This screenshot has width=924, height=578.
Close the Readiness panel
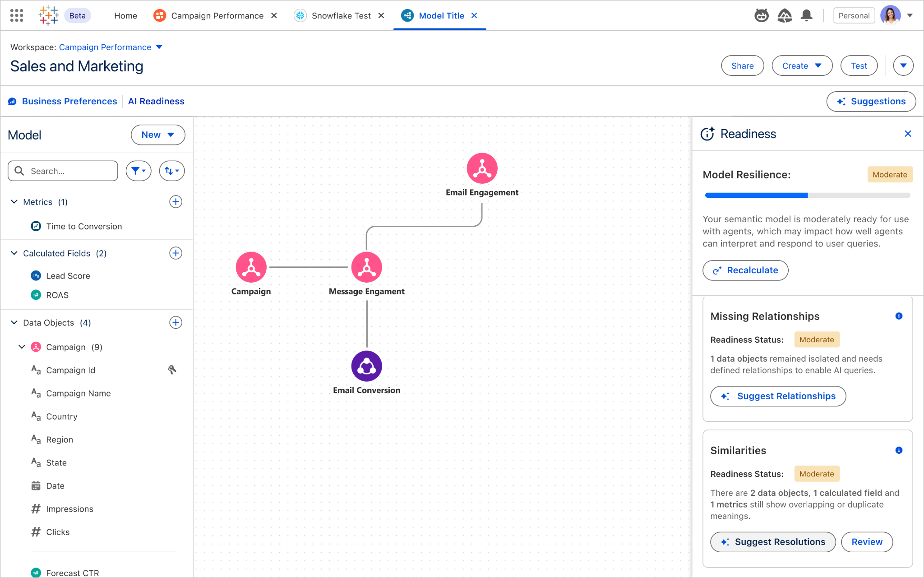pos(908,134)
